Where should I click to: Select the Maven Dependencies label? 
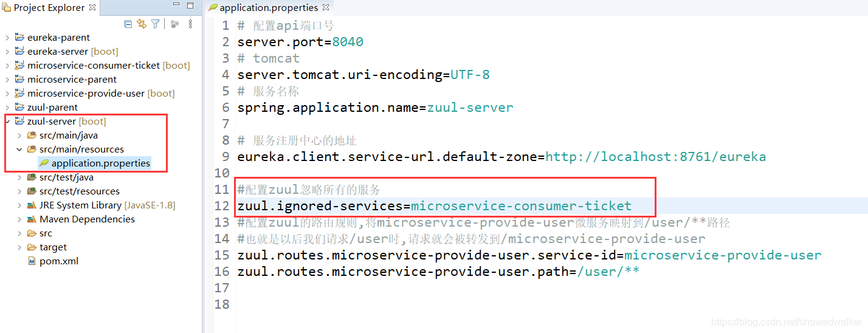click(x=87, y=219)
